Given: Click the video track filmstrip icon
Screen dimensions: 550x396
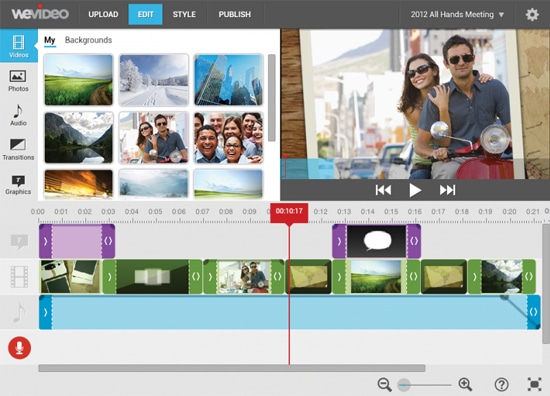Looking at the screenshot, I should click(19, 277).
